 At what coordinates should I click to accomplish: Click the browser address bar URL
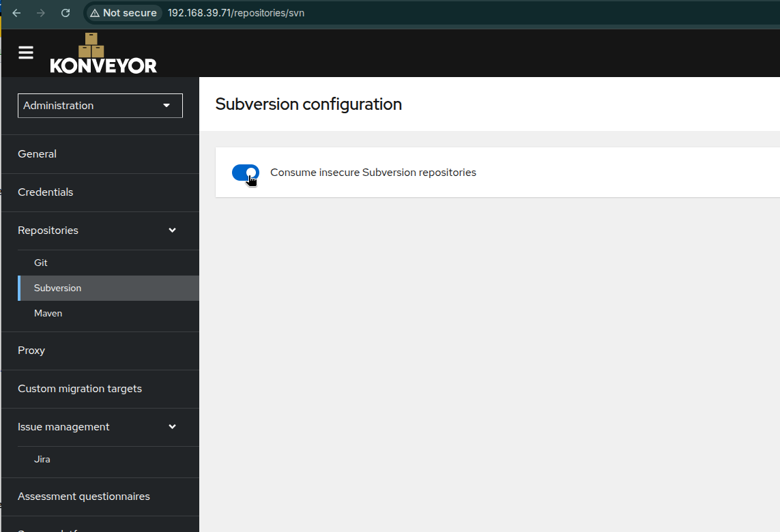(x=236, y=13)
